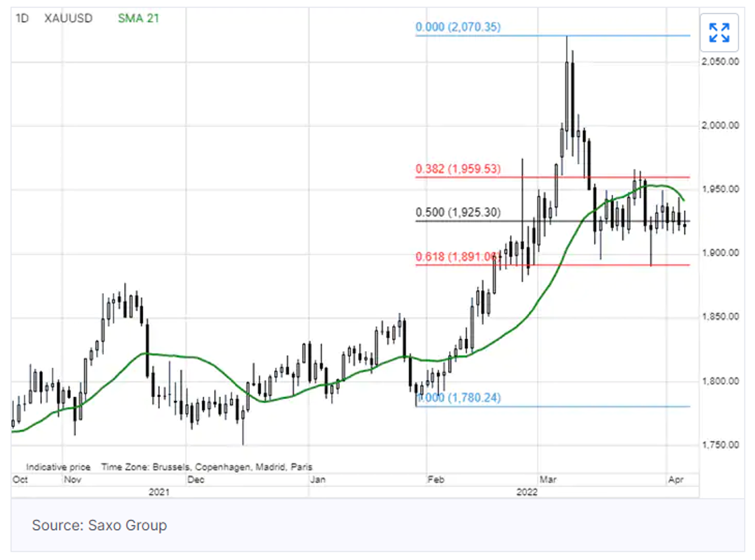Click the SMA 21 indicator label
This screenshot has width=755, height=560.
[138, 18]
